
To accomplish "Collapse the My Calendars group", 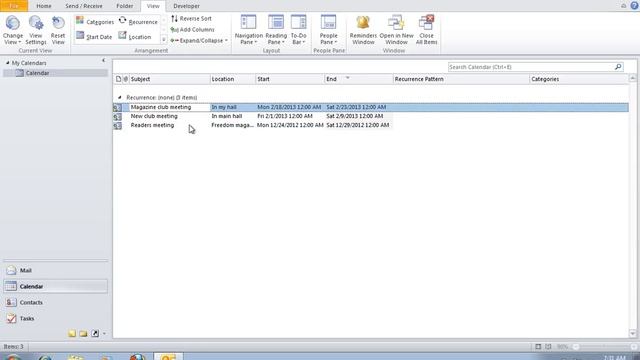I will pyautogui.click(x=7, y=63).
